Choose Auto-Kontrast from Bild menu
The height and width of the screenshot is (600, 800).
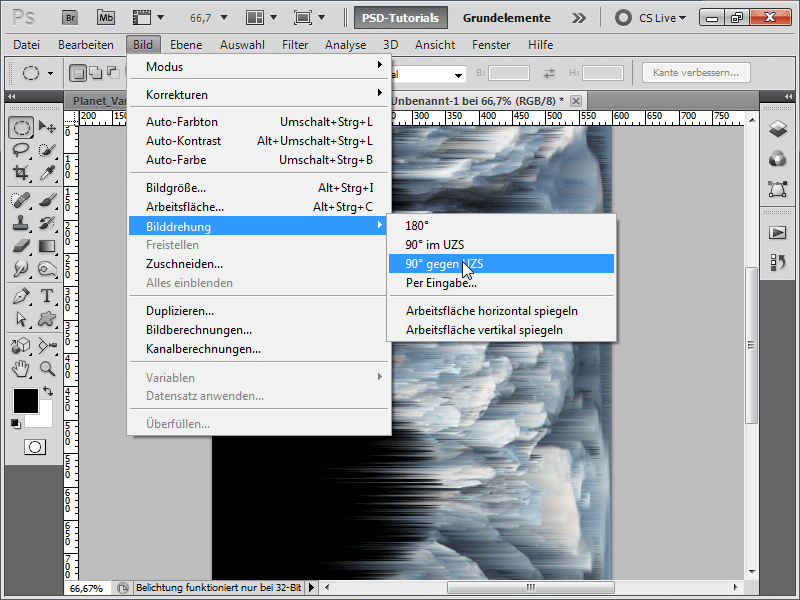tap(259, 141)
